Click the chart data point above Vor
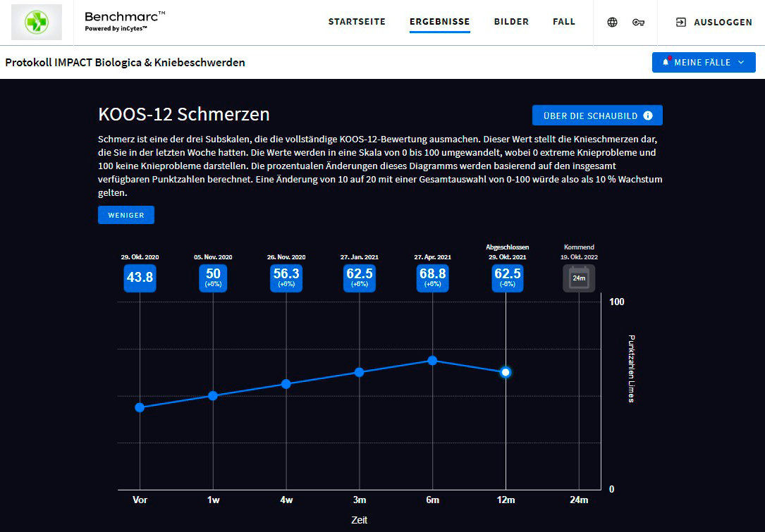The width and height of the screenshot is (765, 532). 140,408
